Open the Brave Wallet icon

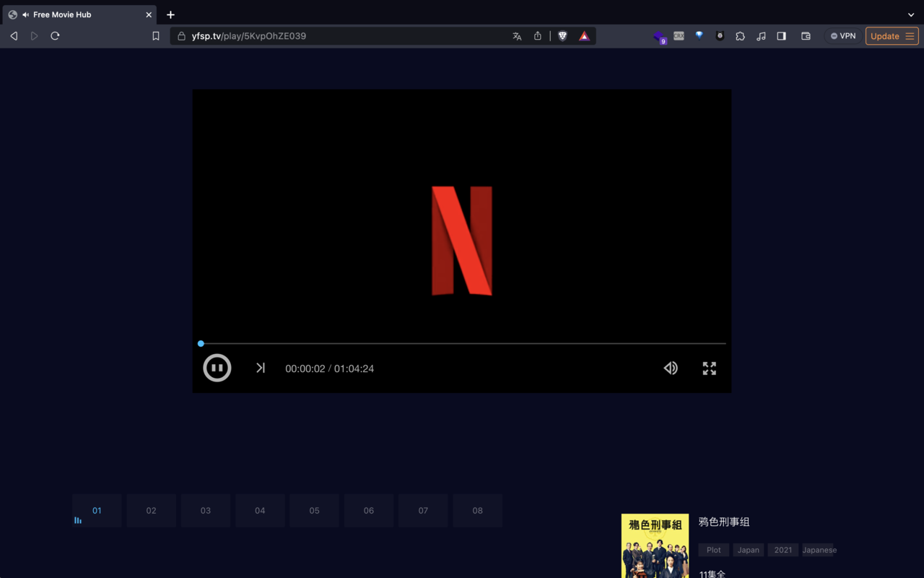[x=806, y=36]
